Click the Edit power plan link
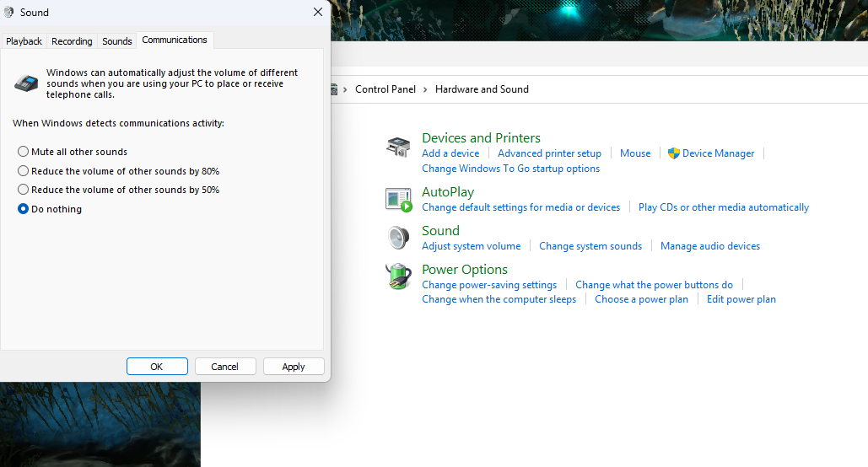Screen dimensions: 868x467 click(741, 298)
